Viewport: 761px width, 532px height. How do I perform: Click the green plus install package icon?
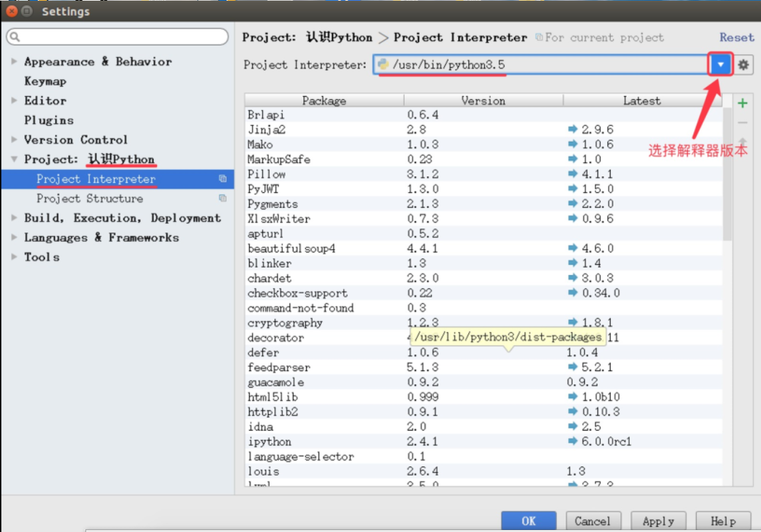coord(742,103)
